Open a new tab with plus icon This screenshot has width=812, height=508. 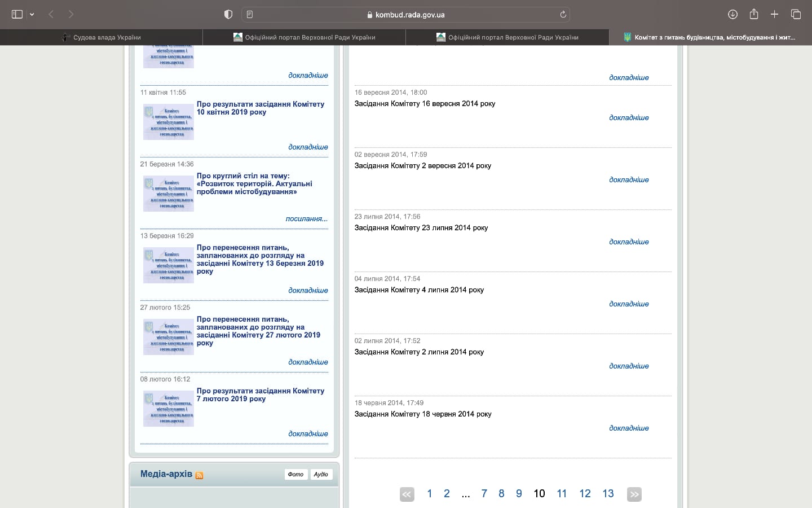(775, 14)
